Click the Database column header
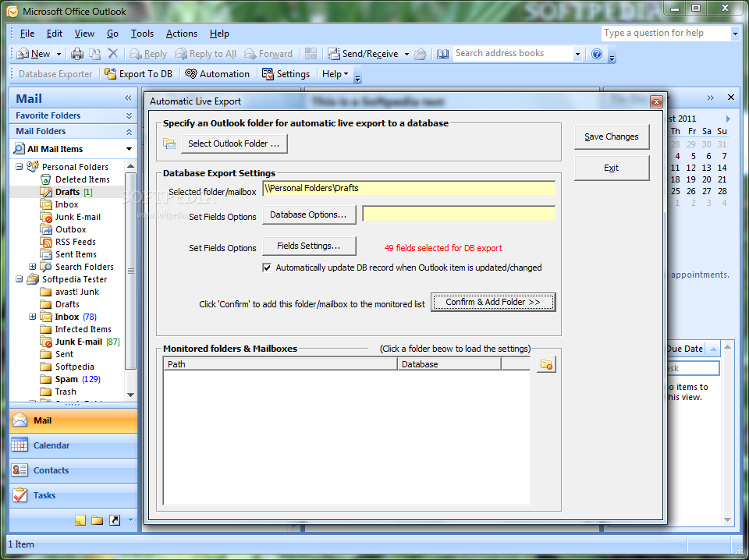This screenshot has height=560, width=749. pyautogui.click(x=449, y=364)
